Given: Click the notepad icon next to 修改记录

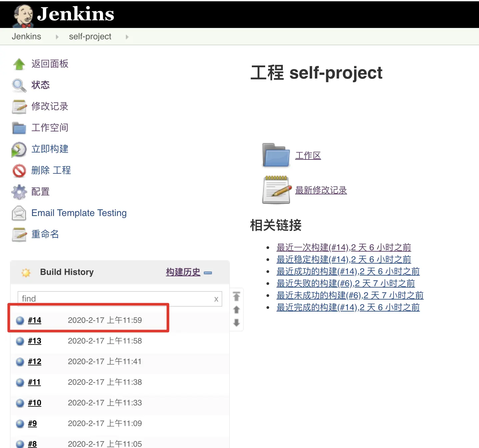Looking at the screenshot, I should tap(19, 107).
